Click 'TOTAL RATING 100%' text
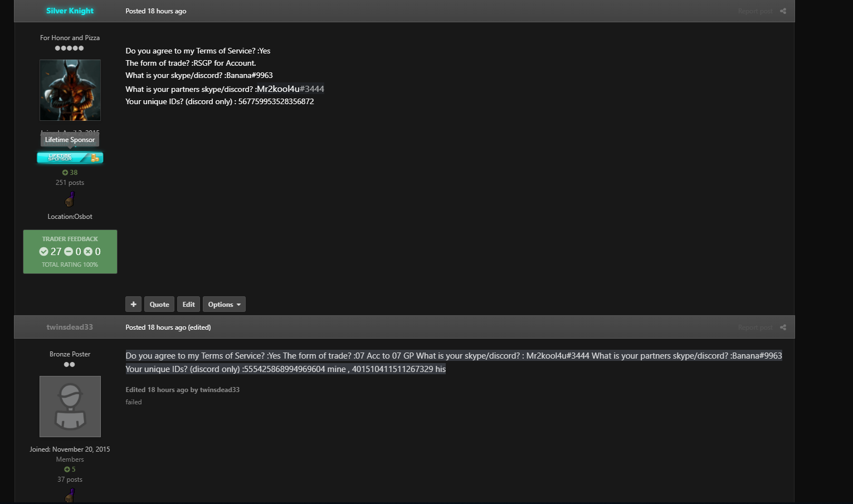 (70, 265)
